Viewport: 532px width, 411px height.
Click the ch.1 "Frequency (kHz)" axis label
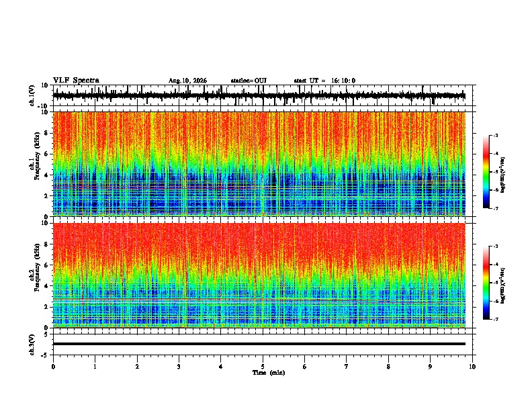(36, 156)
